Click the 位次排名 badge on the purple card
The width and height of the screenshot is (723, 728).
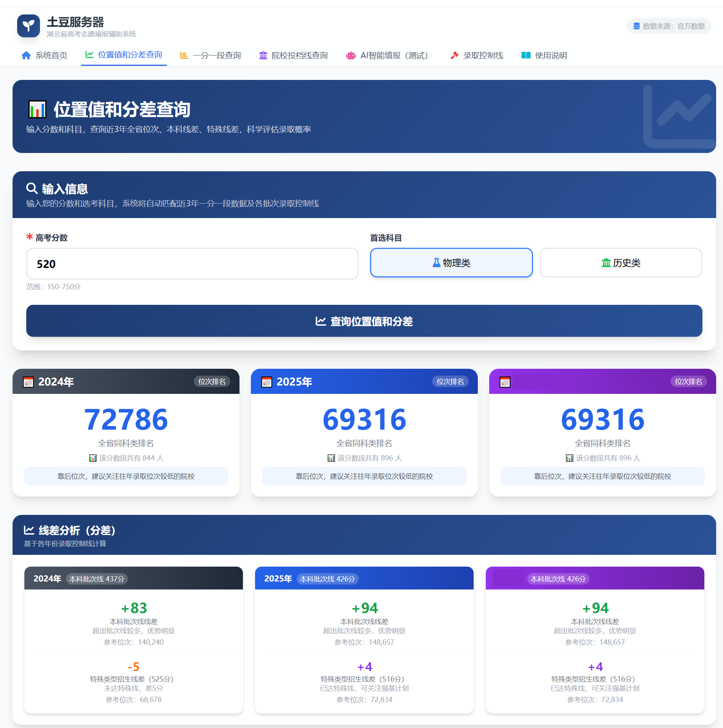(x=689, y=381)
